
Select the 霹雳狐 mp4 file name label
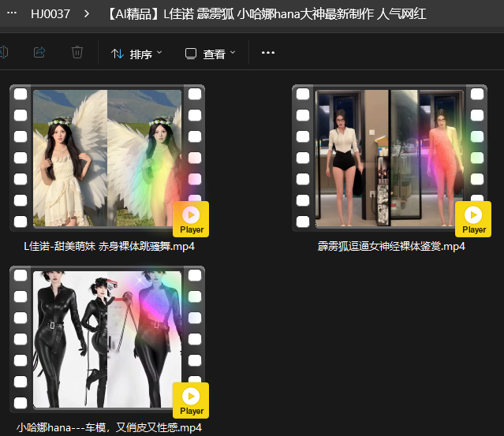point(391,246)
